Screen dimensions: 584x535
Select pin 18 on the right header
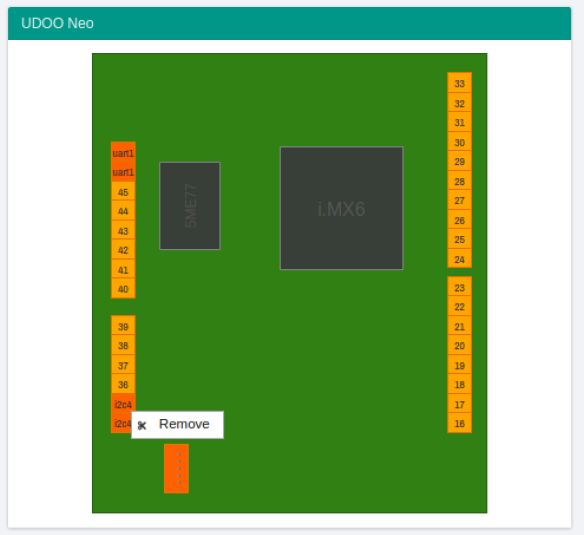pyautogui.click(x=460, y=384)
